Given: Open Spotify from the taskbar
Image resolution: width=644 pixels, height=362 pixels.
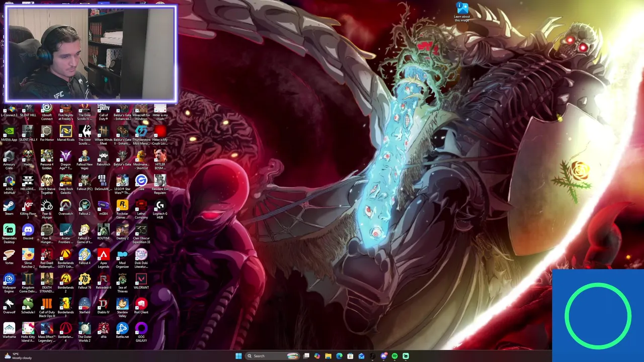Looking at the screenshot, I should pyautogui.click(x=394, y=356).
